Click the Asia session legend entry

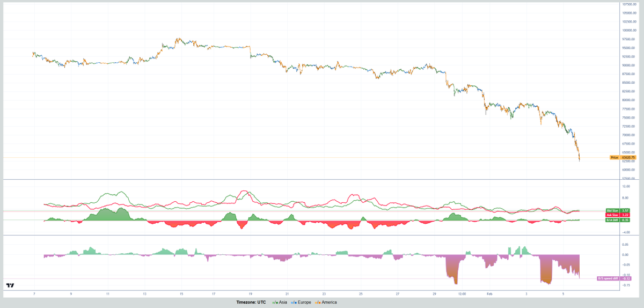tap(280, 303)
